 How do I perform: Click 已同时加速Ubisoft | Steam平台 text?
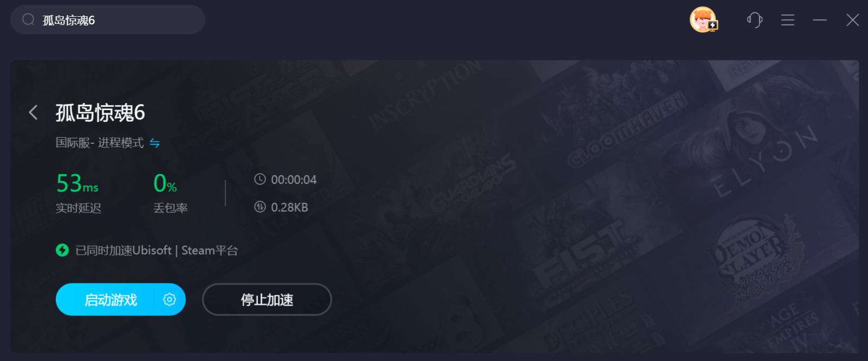click(157, 250)
